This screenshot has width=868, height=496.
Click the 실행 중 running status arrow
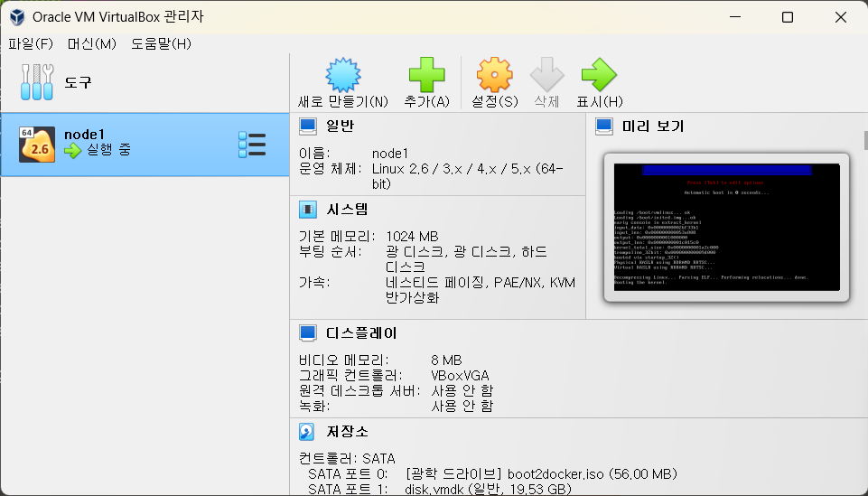pyautogui.click(x=72, y=151)
